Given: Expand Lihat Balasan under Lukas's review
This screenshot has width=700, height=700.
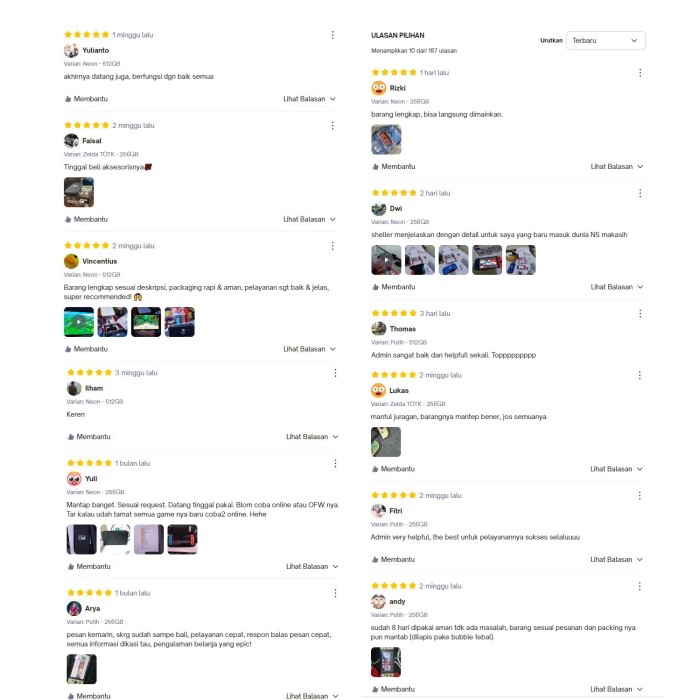Looking at the screenshot, I should pyautogui.click(x=617, y=469).
